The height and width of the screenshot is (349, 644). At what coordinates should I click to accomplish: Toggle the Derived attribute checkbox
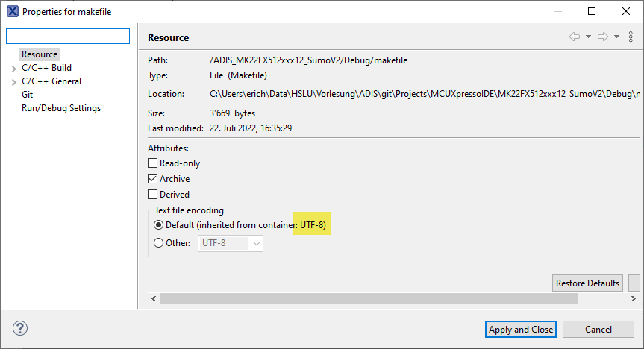pos(153,195)
